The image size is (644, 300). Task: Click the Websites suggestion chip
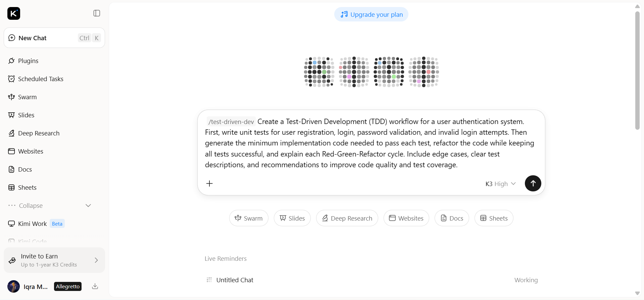point(406,218)
